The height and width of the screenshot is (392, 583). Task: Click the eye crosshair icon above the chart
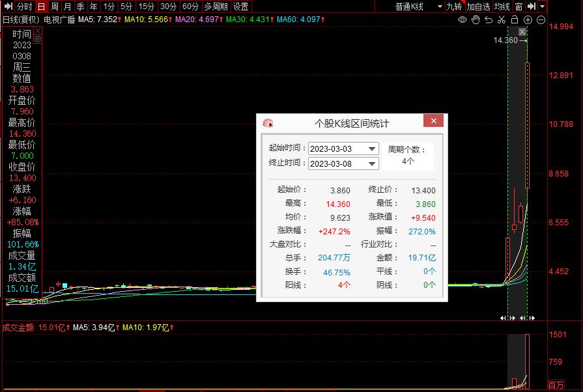coord(463,20)
